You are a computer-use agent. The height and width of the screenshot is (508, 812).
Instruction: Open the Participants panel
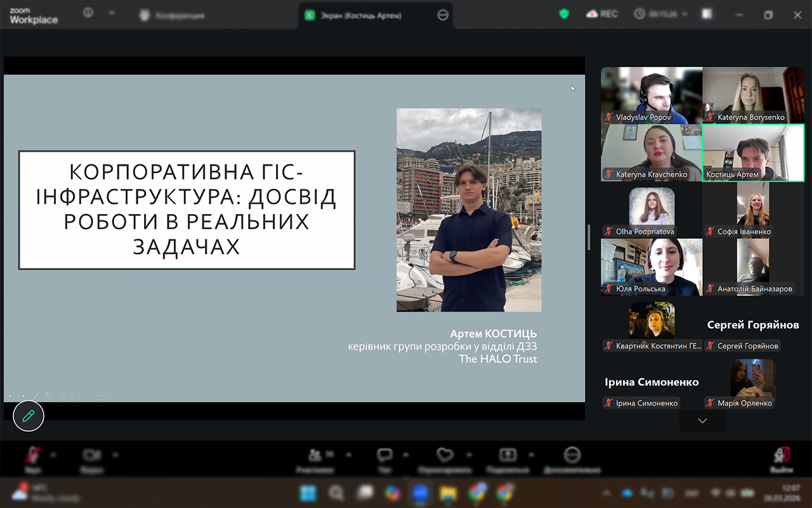[x=315, y=455]
